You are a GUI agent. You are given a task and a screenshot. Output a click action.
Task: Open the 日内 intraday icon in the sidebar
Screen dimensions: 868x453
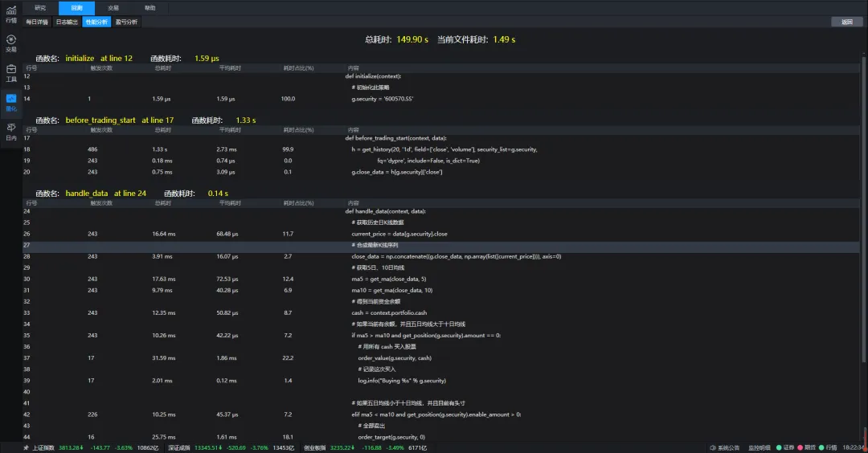[x=11, y=132]
